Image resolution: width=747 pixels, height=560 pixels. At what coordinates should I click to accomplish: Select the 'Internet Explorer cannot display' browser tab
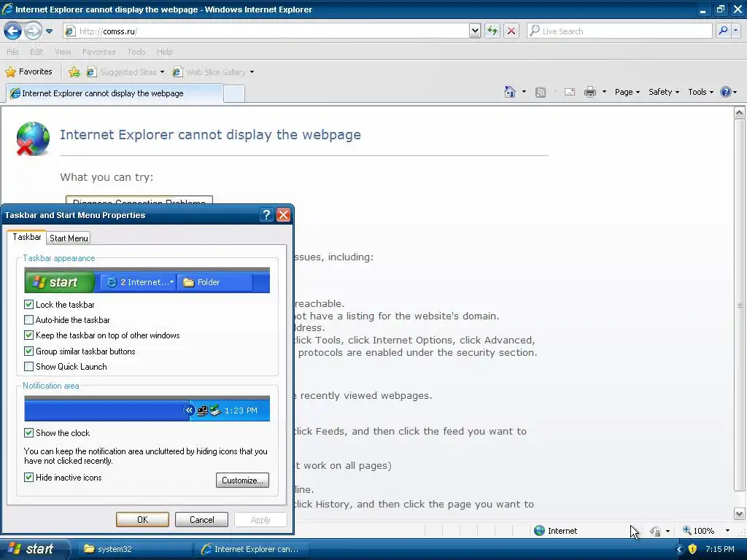(x=115, y=93)
